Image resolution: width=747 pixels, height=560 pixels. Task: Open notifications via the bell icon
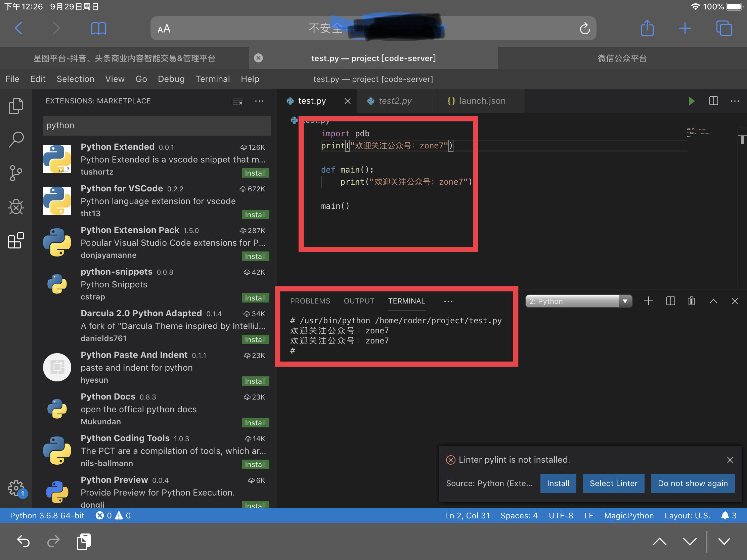point(725,515)
